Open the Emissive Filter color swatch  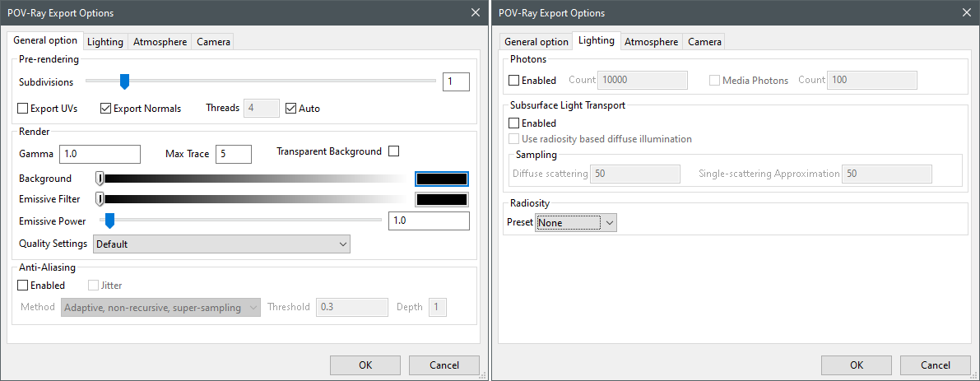(442, 200)
